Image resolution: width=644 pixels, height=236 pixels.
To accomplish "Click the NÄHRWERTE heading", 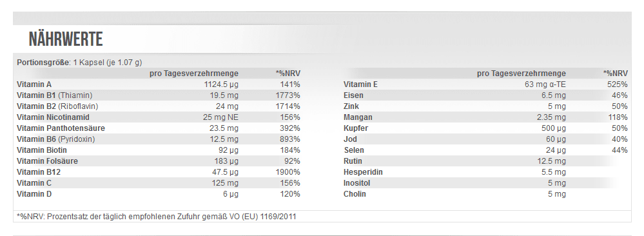I will pyautogui.click(x=66, y=39).
